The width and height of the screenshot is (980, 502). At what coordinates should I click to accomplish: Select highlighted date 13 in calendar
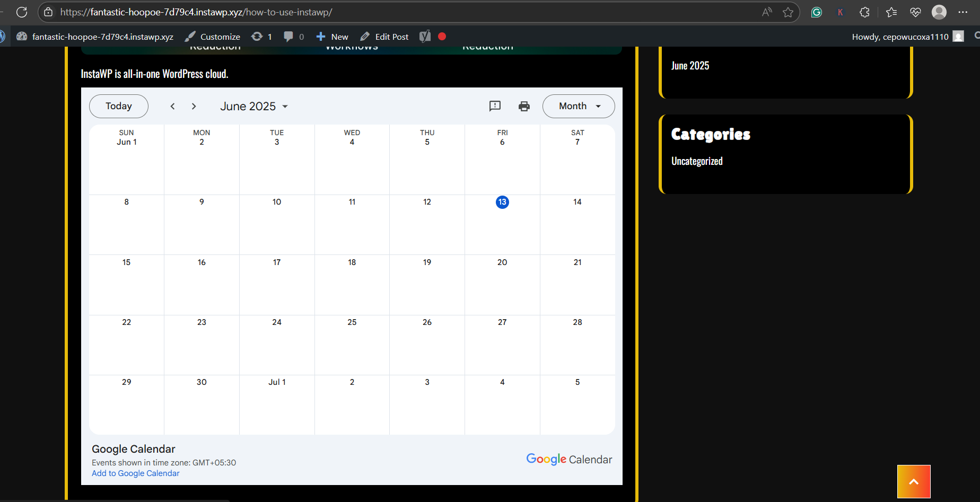[x=502, y=202]
